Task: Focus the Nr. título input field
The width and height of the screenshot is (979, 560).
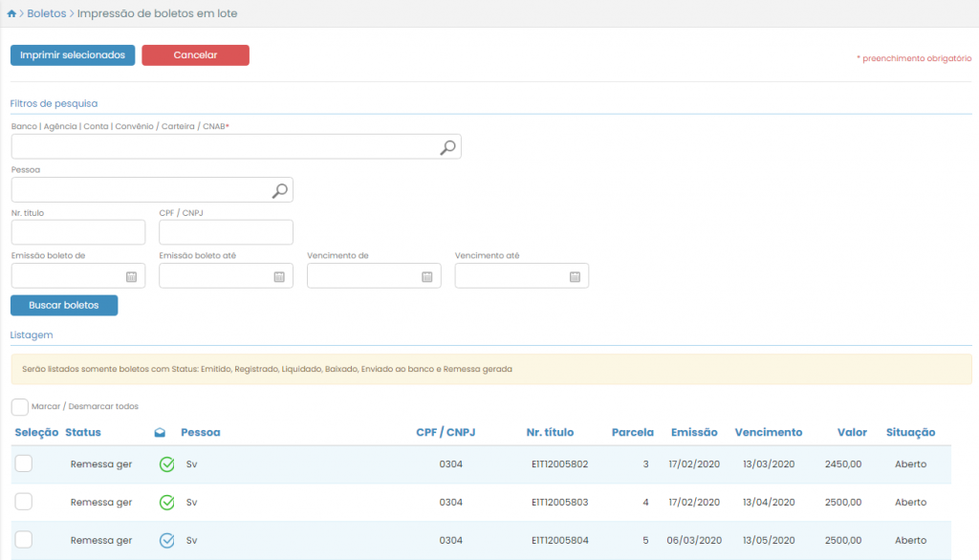Action: click(78, 232)
